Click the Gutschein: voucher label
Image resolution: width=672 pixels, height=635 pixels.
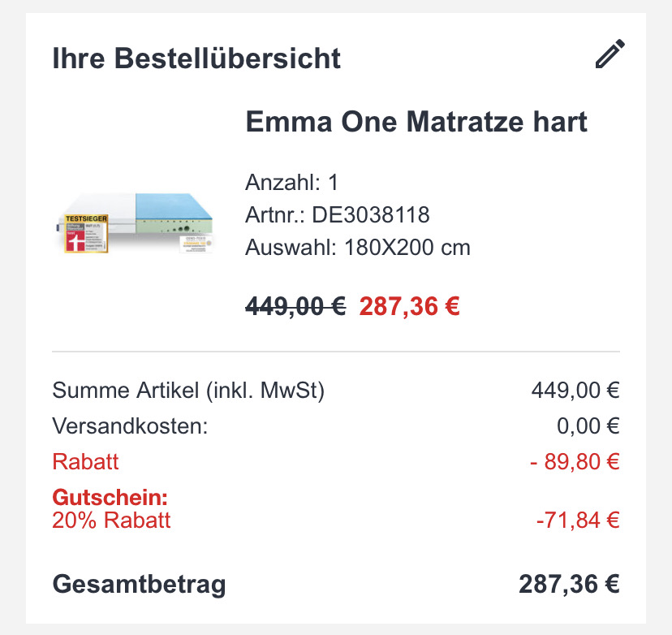coord(110,498)
